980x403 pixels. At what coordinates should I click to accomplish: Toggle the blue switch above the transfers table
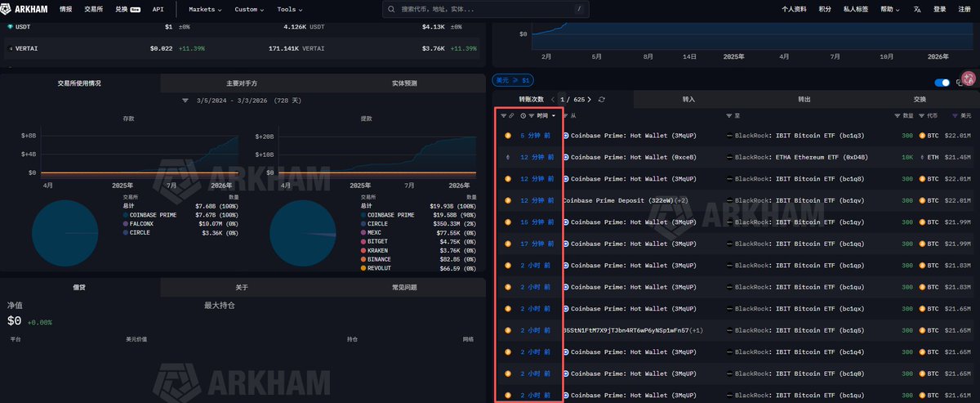coord(942,82)
